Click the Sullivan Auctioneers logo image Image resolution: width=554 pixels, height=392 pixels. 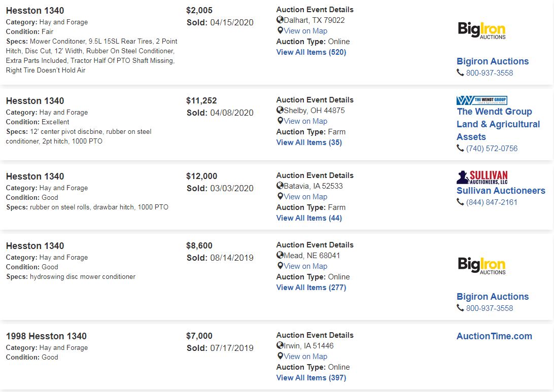pos(482,177)
